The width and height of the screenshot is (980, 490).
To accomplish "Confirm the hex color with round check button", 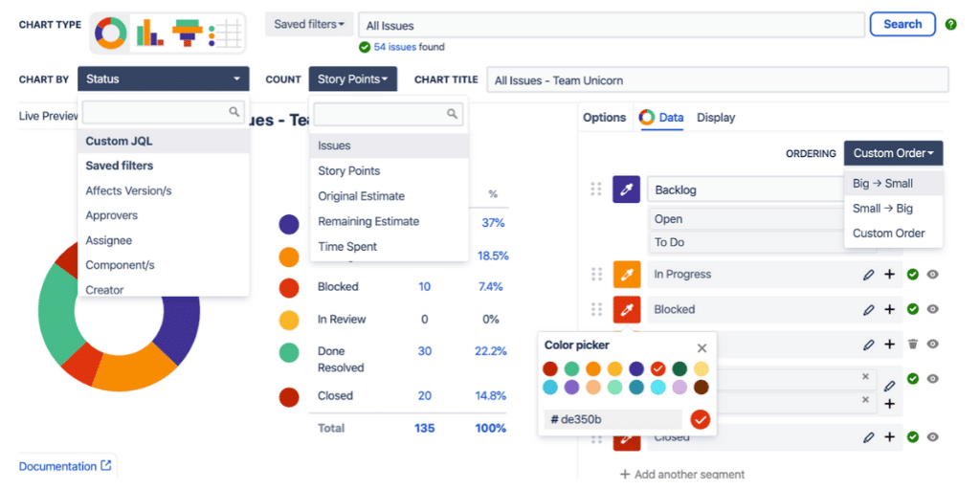I will coord(701,419).
